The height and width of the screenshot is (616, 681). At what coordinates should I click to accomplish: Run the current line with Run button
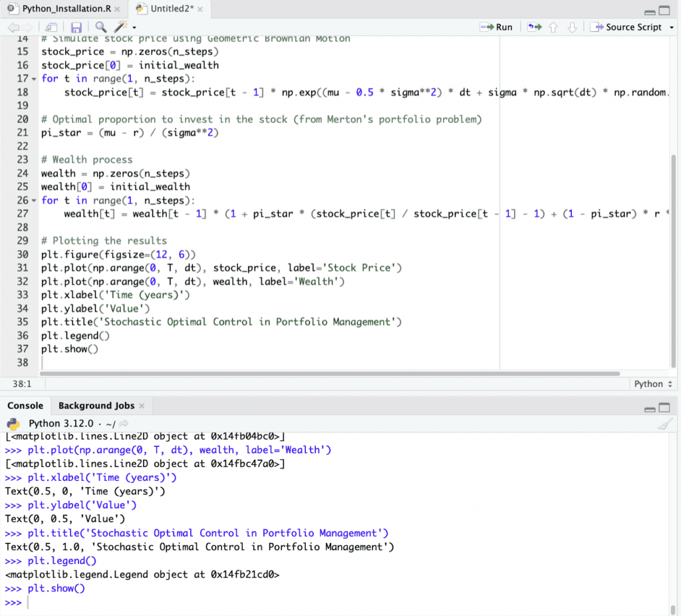tap(496, 27)
